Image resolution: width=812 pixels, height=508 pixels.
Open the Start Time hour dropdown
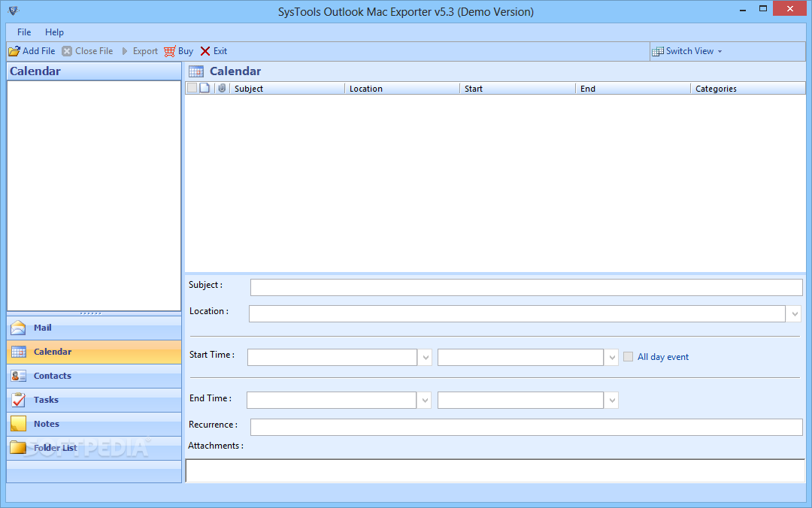(x=611, y=357)
